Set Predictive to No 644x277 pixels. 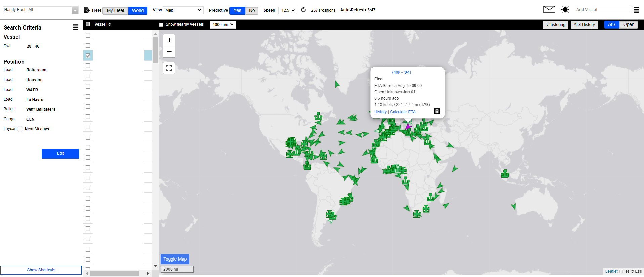(x=252, y=10)
